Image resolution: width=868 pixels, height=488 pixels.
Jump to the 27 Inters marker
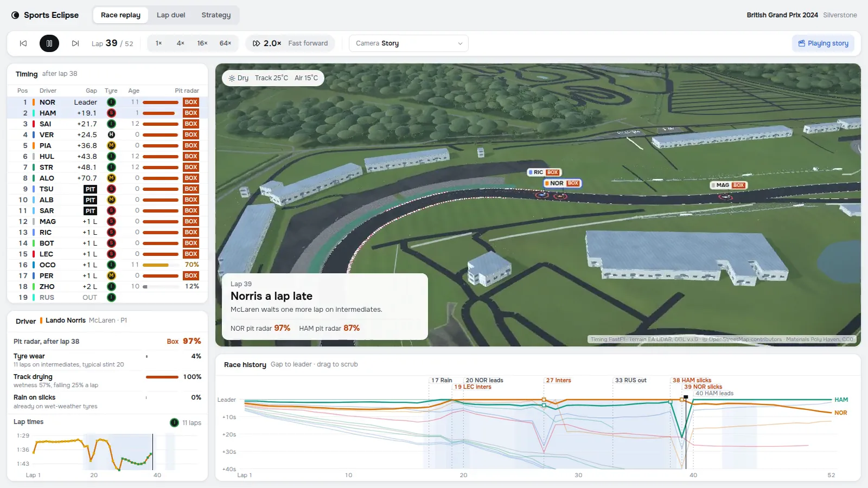pos(558,380)
